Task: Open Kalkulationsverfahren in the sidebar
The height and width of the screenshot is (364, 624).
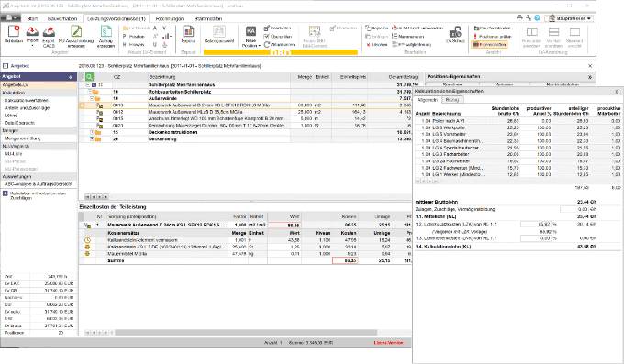Action: 27,101
